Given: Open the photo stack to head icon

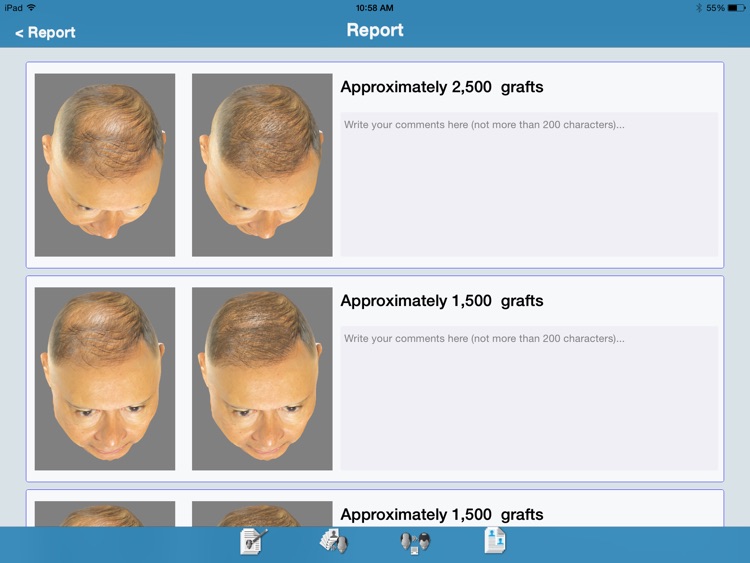Looking at the screenshot, I should 333,541.
